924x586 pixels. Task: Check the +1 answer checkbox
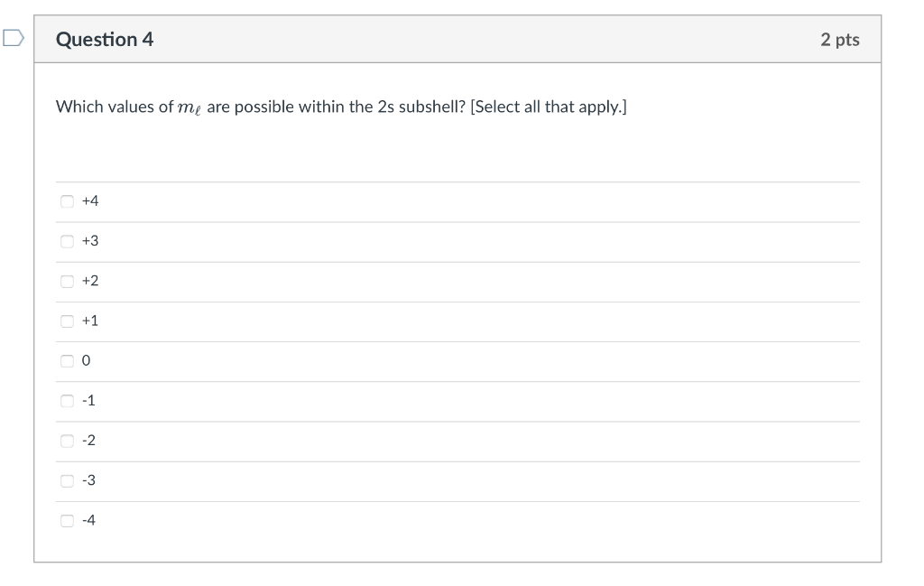67,321
